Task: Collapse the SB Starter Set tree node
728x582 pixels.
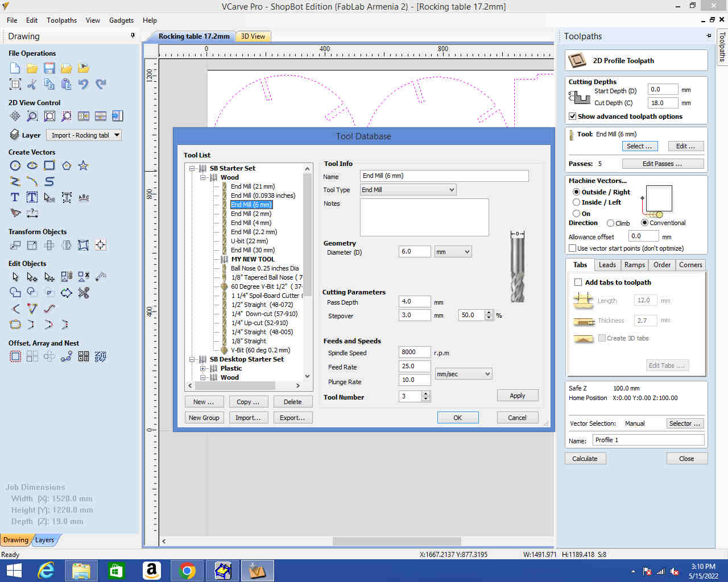Action: 192,168
